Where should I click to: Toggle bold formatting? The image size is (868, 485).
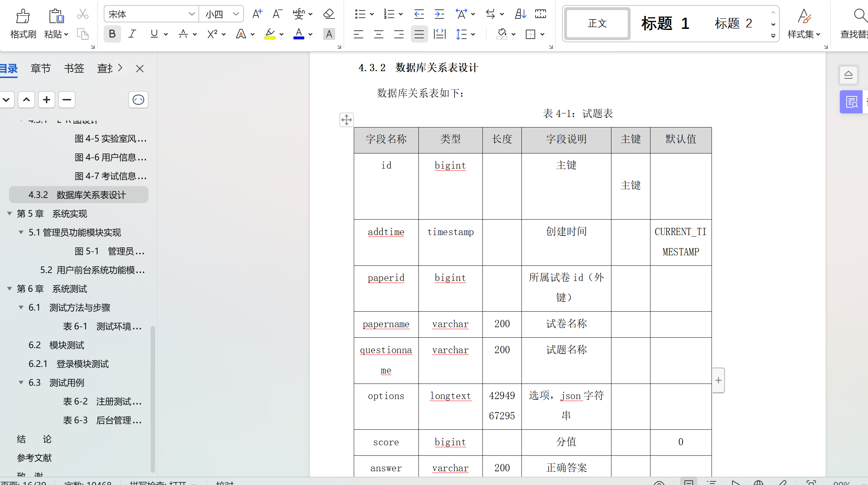[112, 34]
